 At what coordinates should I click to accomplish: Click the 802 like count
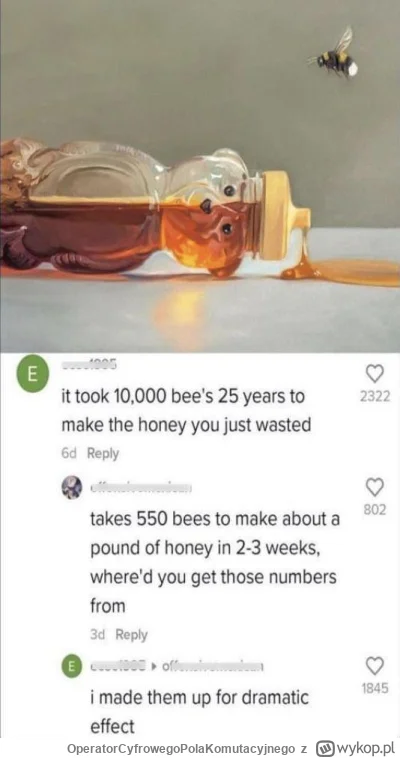coord(375,510)
